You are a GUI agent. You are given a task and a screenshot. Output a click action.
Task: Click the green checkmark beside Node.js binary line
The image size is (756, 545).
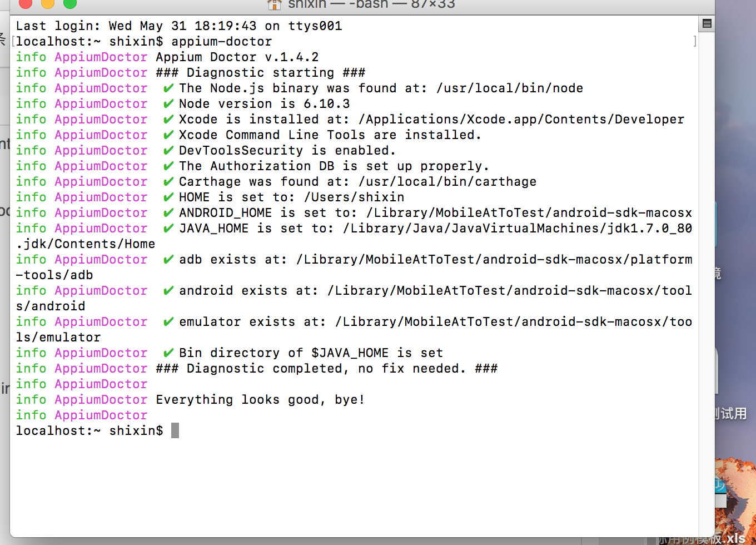click(x=168, y=88)
